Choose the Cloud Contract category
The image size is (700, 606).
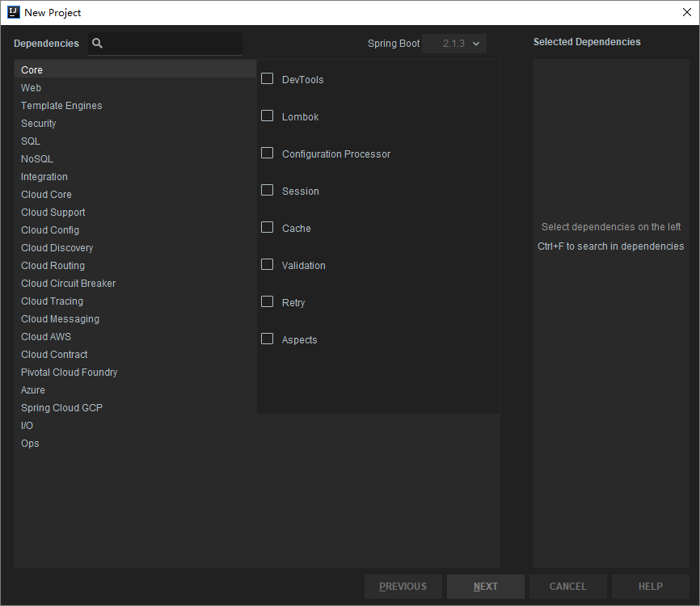tap(135, 355)
